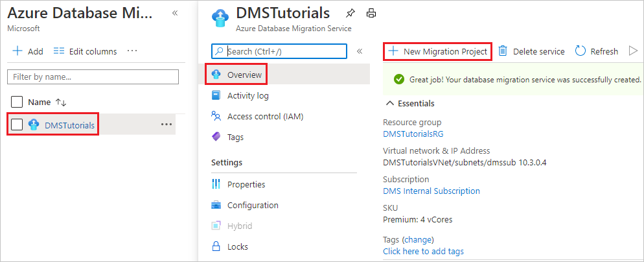This screenshot has width=644, height=262.
Task: Open the DMS Internal Subscription link
Action: pyautogui.click(x=431, y=191)
